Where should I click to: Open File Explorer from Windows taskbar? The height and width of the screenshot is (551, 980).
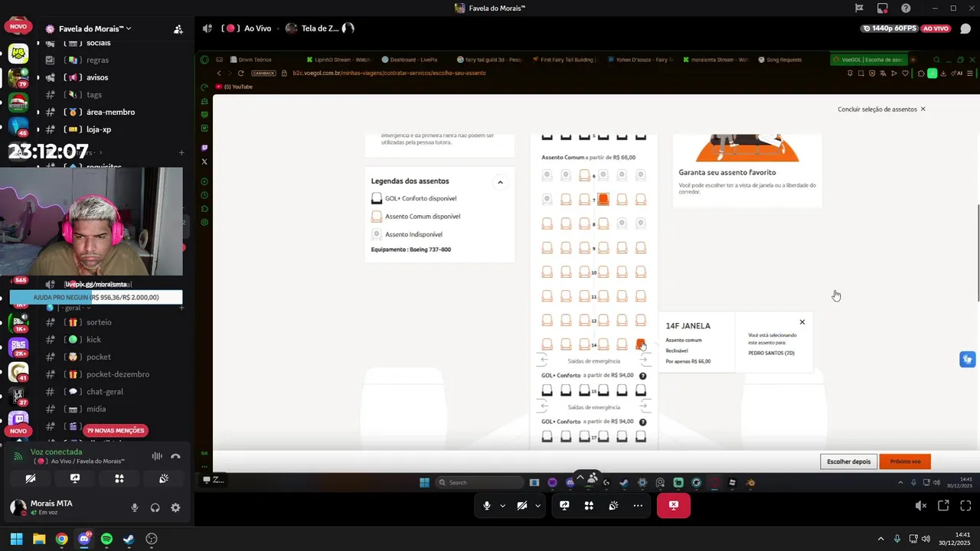(x=39, y=539)
